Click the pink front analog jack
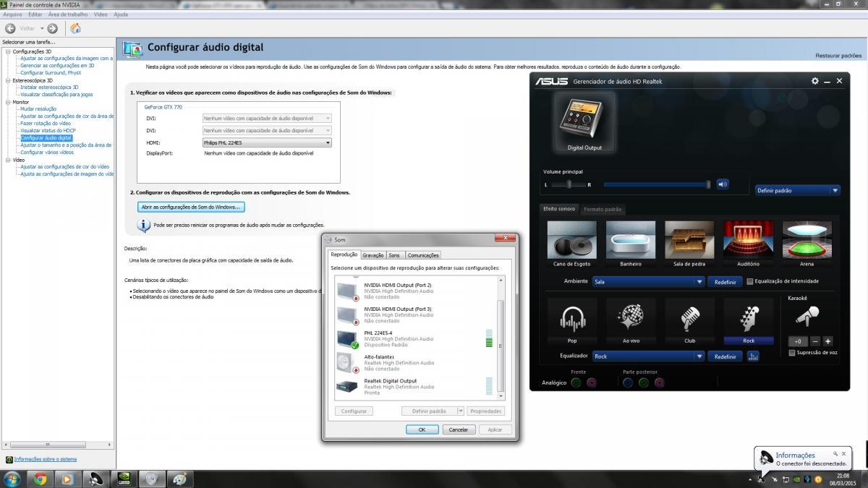This screenshot has height=488, width=868. point(592,382)
